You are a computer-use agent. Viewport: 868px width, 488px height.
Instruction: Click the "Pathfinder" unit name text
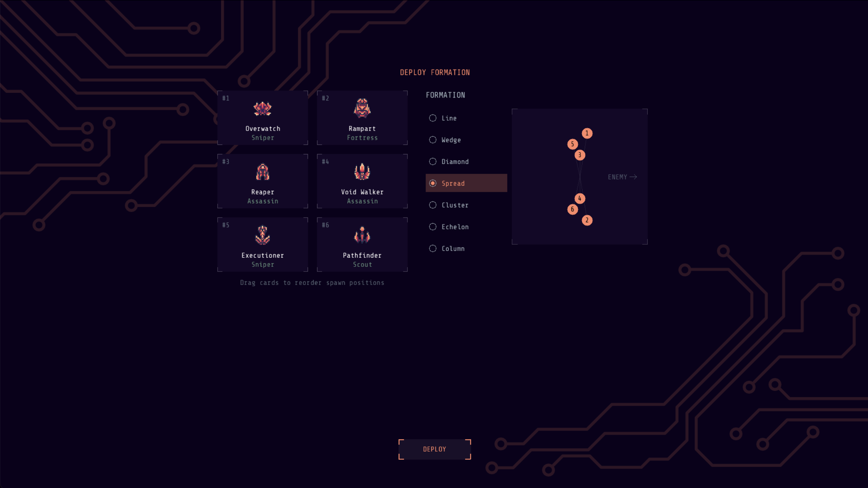click(x=362, y=255)
